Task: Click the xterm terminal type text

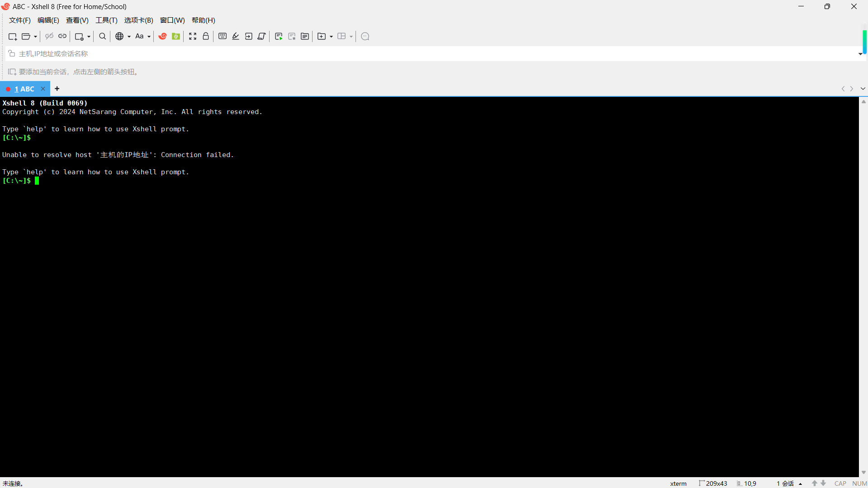Action: click(x=678, y=483)
